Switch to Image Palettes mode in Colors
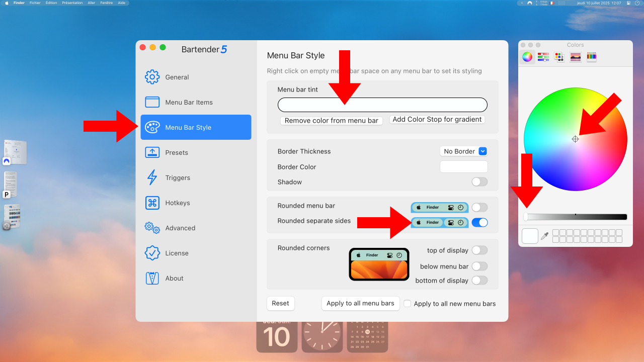644x362 pixels. pyautogui.click(x=576, y=57)
